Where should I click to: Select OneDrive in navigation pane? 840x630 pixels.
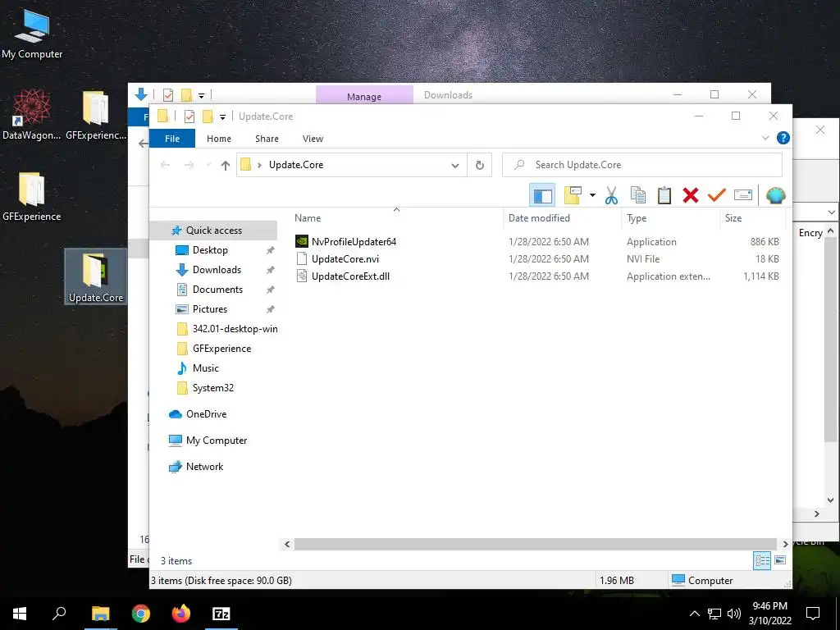pyautogui.click(x=206, y=414)
